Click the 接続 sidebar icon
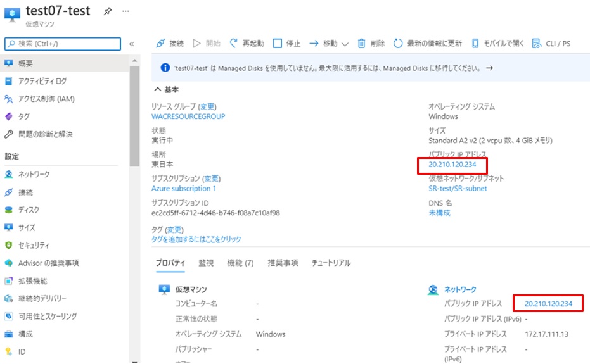Image resolution: width=590 pixels, height=364 pixels. click(9, 192)
